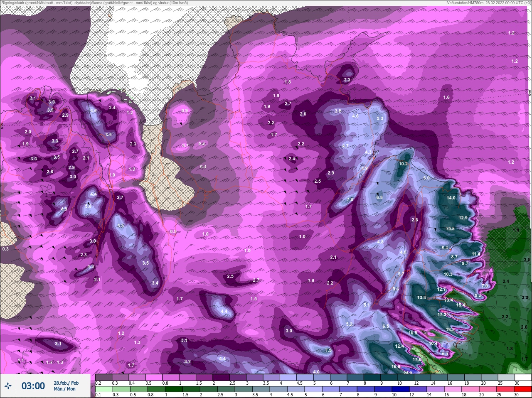
Task: Pick the bottom legend swatch labeled 0.1
Action: point(103,390)
